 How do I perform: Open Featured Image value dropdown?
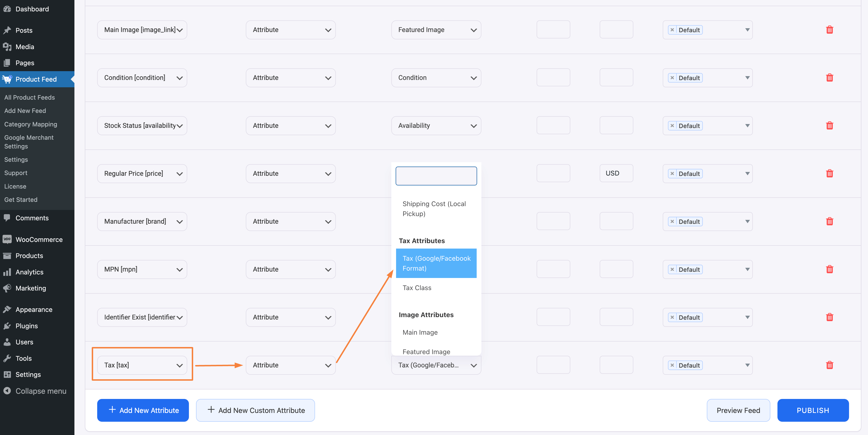pos(436,30)
